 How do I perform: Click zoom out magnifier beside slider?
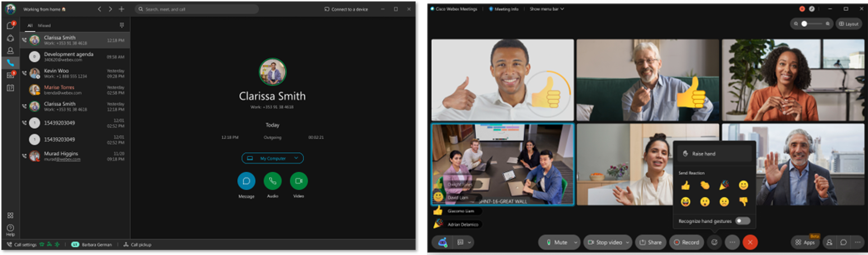(796, 24)
